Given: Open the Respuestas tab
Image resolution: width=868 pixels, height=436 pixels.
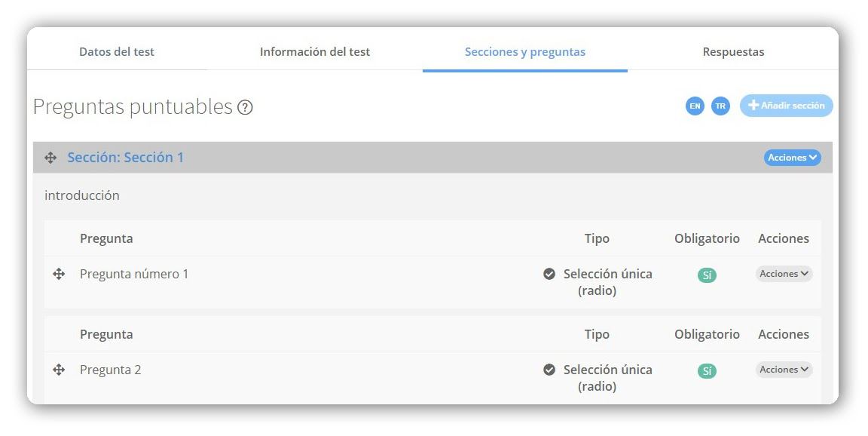Looking at the screenshot, I should pyautogui.click(x=733, y=51).
